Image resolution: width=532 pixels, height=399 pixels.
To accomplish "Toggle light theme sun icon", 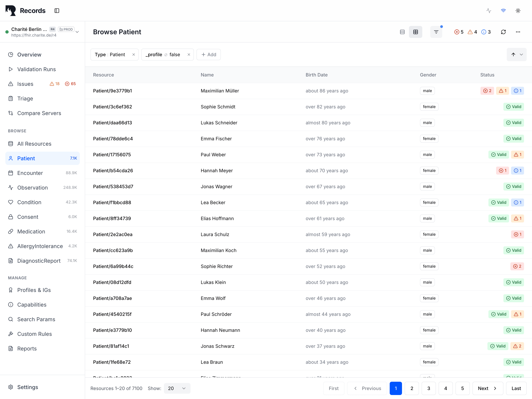I will (518, 11).
